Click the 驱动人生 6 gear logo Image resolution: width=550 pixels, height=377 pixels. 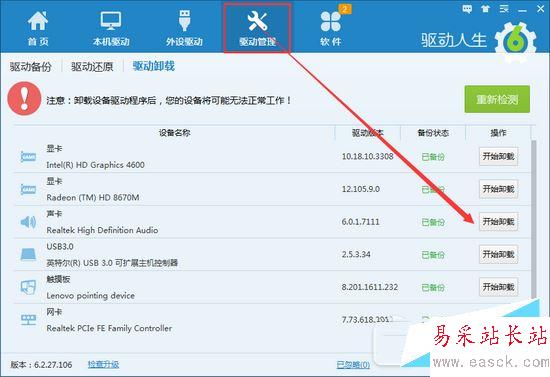tap(516, 41)
